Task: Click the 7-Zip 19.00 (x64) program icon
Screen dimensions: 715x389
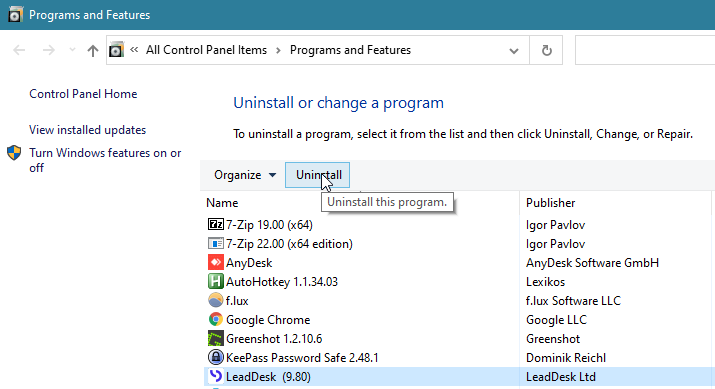Action: [x=216, y=224]
